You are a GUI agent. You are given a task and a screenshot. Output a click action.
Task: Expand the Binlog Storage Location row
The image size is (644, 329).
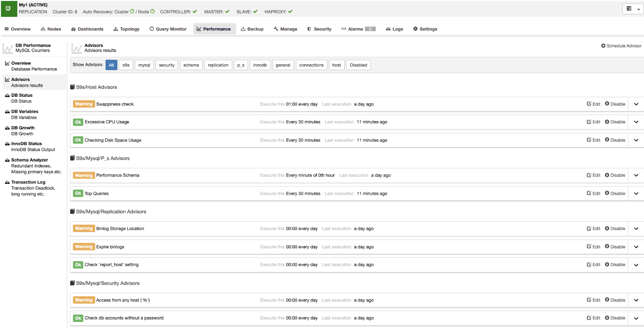(636, 229)
